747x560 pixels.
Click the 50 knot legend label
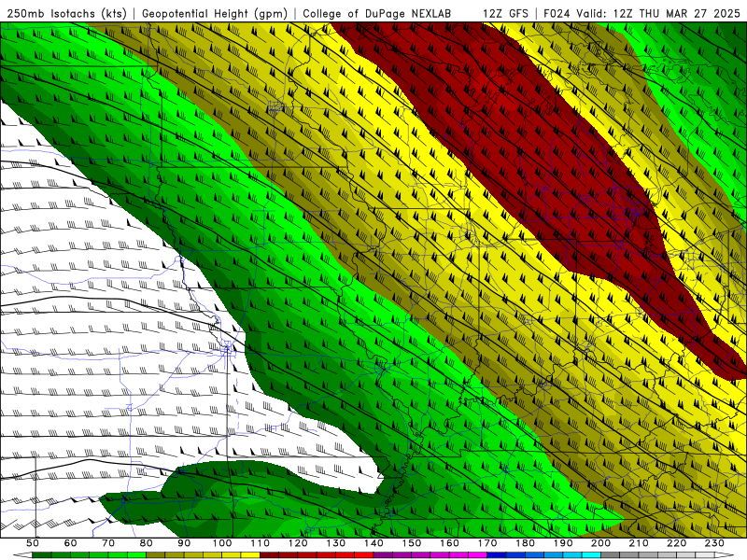[x=33, y=543]
